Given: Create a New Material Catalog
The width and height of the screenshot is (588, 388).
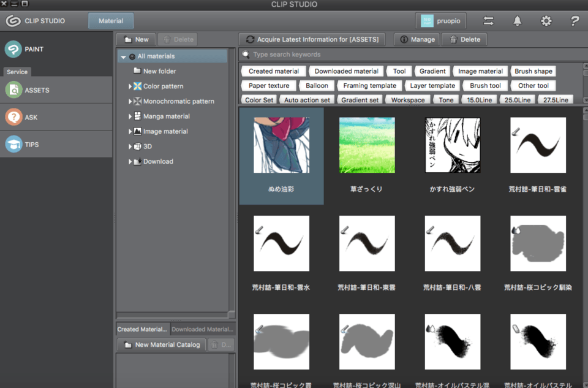Looking at the screenshot, I should (160, 344).
